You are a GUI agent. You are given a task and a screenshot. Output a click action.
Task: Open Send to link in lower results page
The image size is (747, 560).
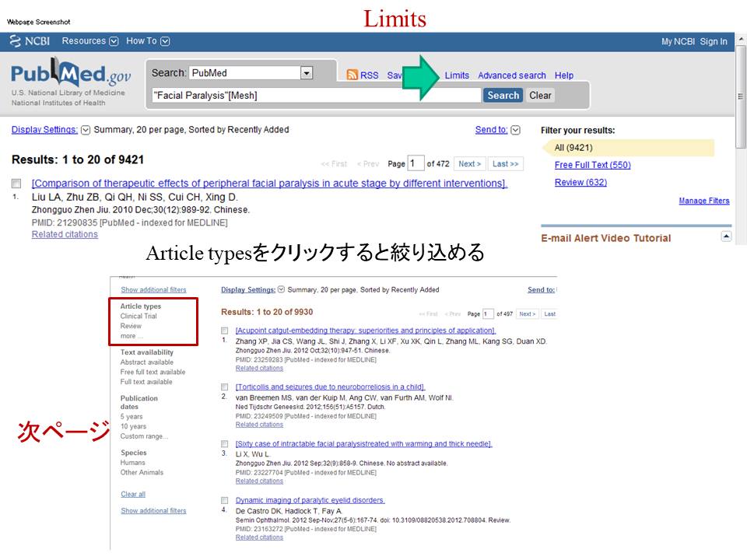tap(542, 289)
